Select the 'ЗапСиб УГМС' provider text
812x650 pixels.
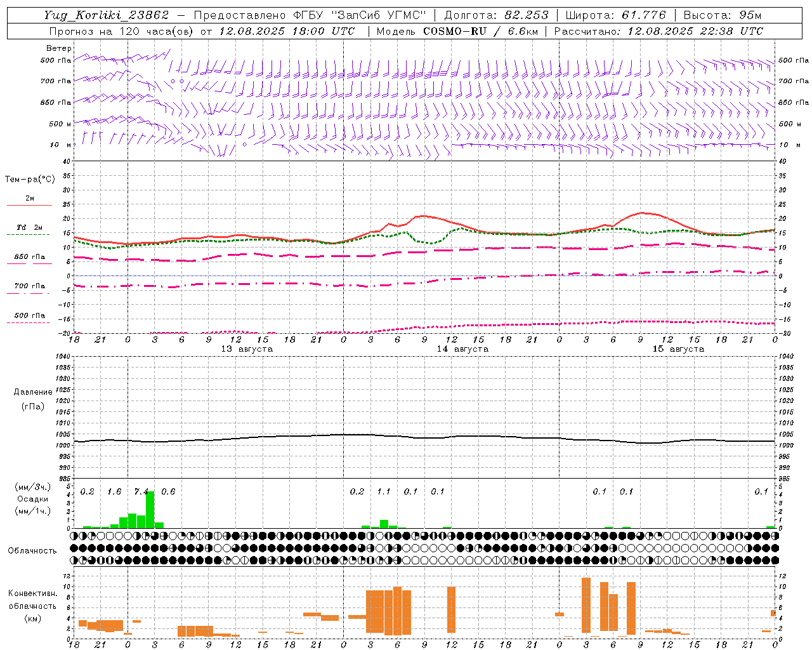(x=379, y=15)
